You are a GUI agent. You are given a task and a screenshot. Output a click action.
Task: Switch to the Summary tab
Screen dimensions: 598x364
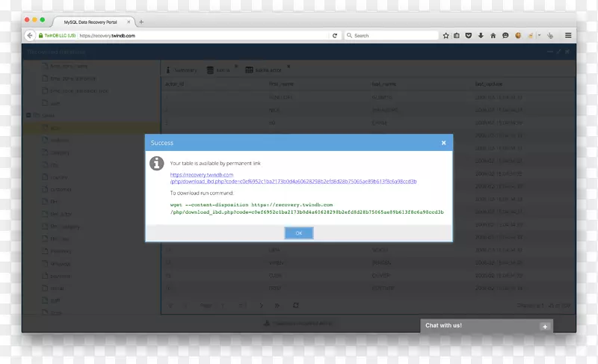182,70
